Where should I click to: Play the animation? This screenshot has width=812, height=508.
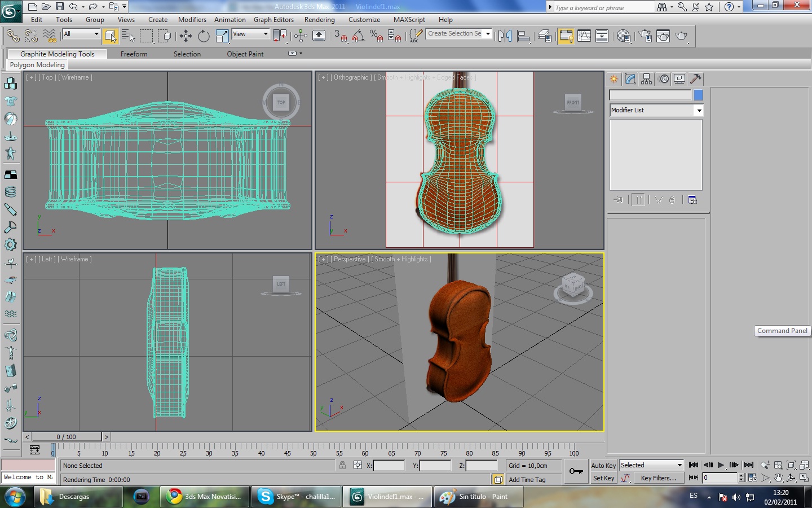point(721,465)
